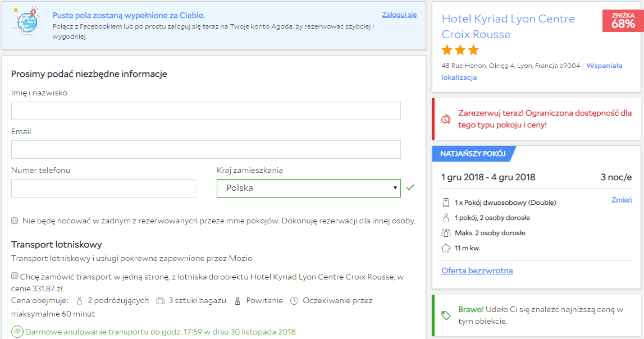
Task: Click the luggage icon next to 3 sztuki bagażu
Action: (160, 301)
